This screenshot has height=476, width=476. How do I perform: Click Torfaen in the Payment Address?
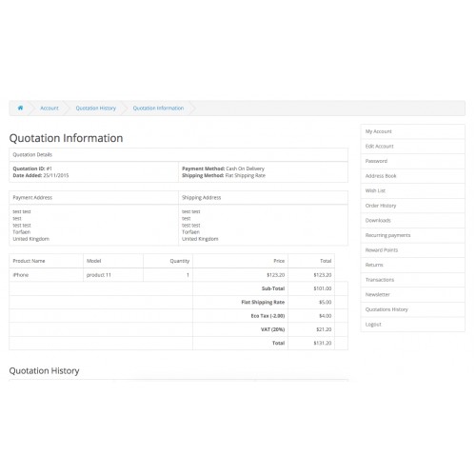coord(22,232)
